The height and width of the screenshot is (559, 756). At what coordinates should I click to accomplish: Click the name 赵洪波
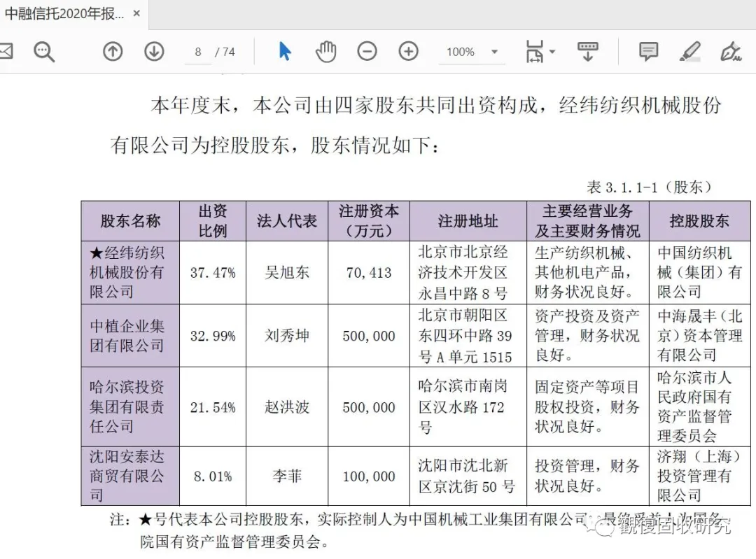point(287,407)
